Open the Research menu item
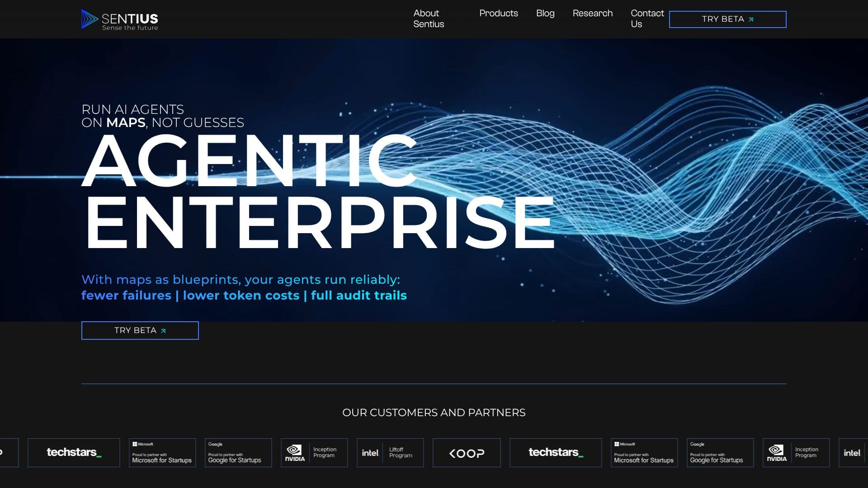The height and width of the screenshot is (488, 868). [593, 14]
